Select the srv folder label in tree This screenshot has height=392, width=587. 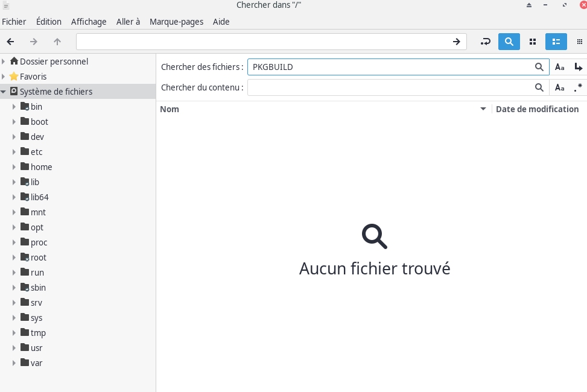[x=36, y=303]
